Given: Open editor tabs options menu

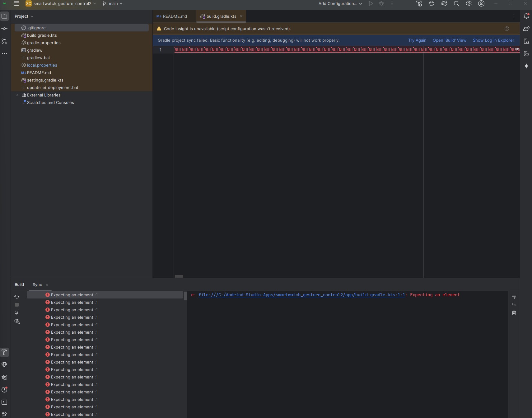Looking at the screenshot, I should click(x=514, y=16).
